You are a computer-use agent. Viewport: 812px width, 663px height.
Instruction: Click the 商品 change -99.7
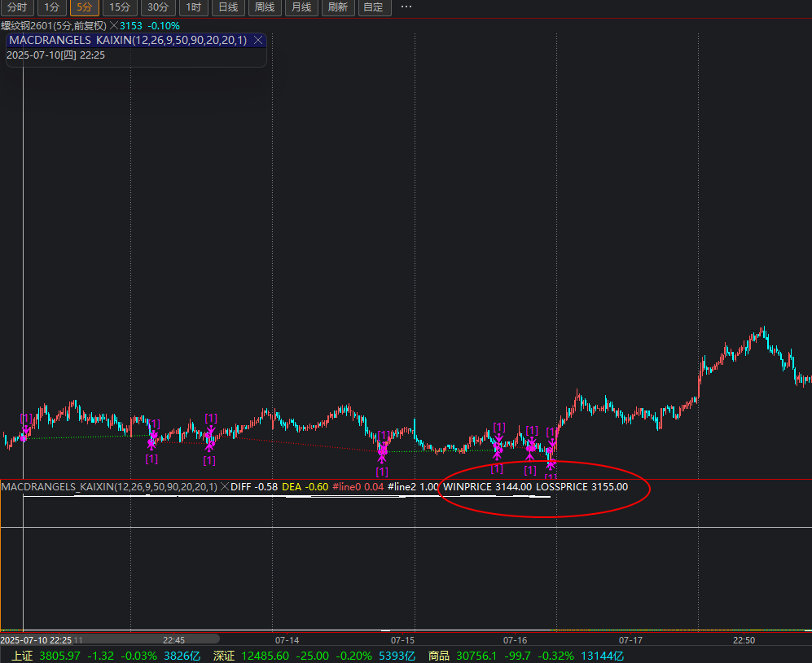click(517, 656)
